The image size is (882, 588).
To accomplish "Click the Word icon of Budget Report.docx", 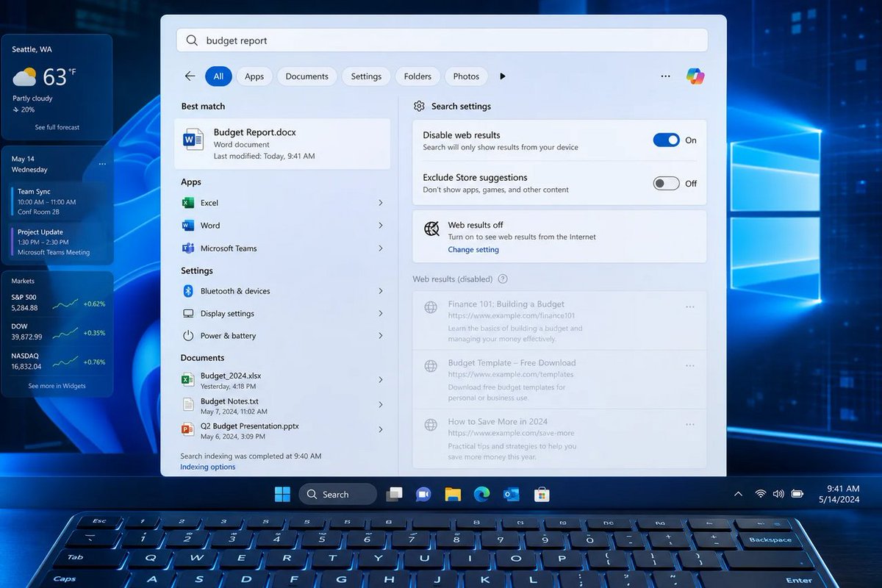I will coord(194,139).
